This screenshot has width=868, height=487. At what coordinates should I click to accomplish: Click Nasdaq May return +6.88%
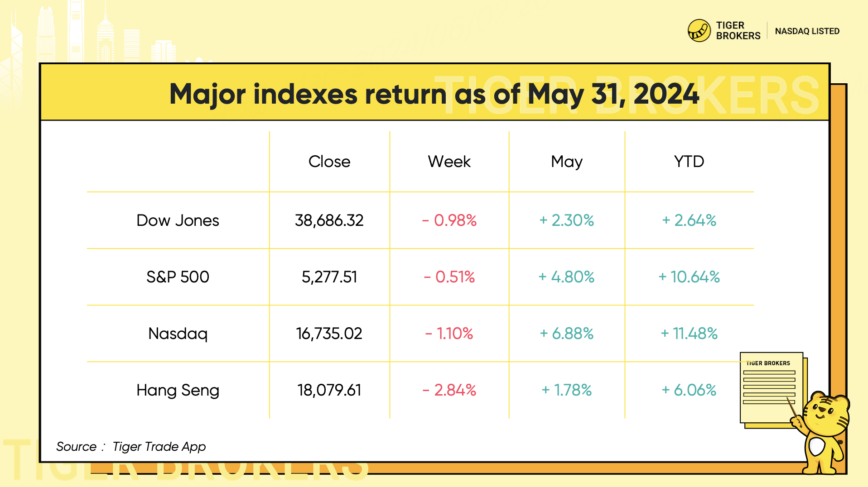pyautogui.click(x=566, y=334)
